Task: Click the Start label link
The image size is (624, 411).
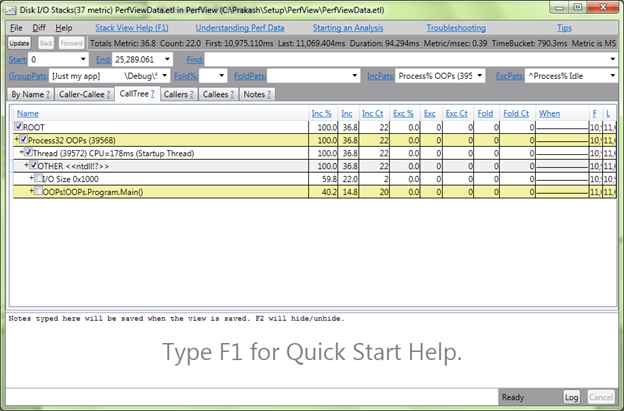Action: click(x=18, y=60)
